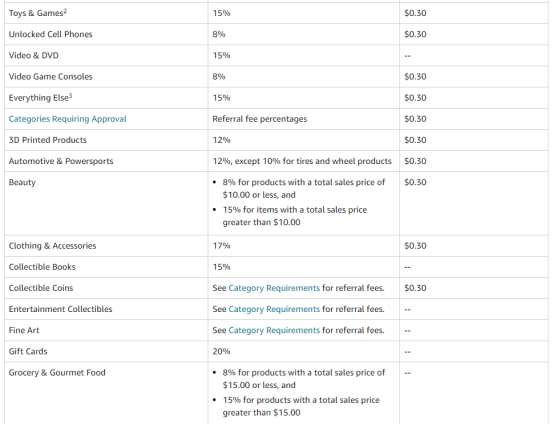Viewport: 554px width, 424px height.
Task: Click the $0.30 fee for Toys & Games
Action: [416, 13]
